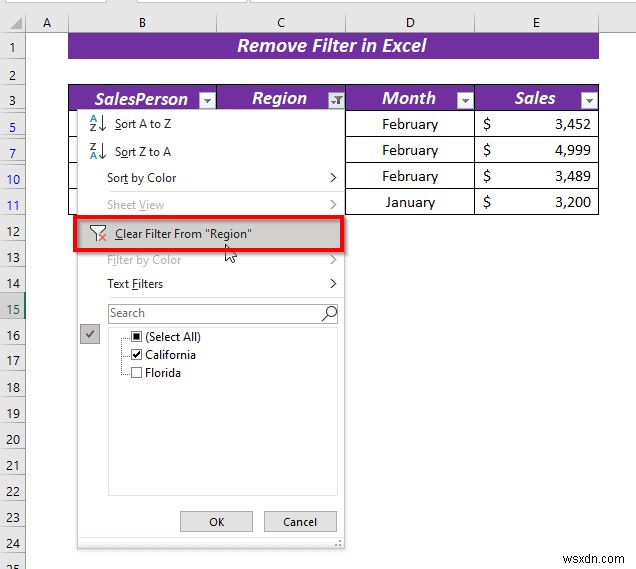Click the checkmark button beside the list
Image resolution: width=636 pixels, height=569 pixels.
[x=90, y=334]
